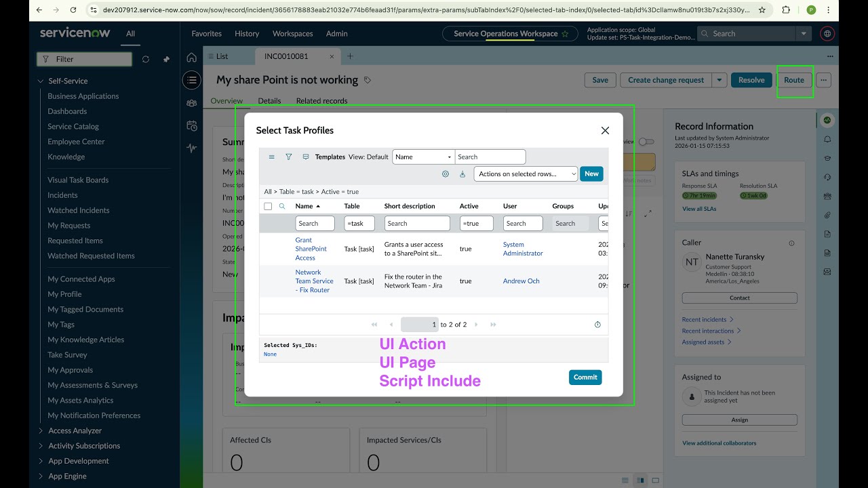Screen dimensions: 868x488
Task: Select the INC0010081 record tab
Action: [298, 56]
